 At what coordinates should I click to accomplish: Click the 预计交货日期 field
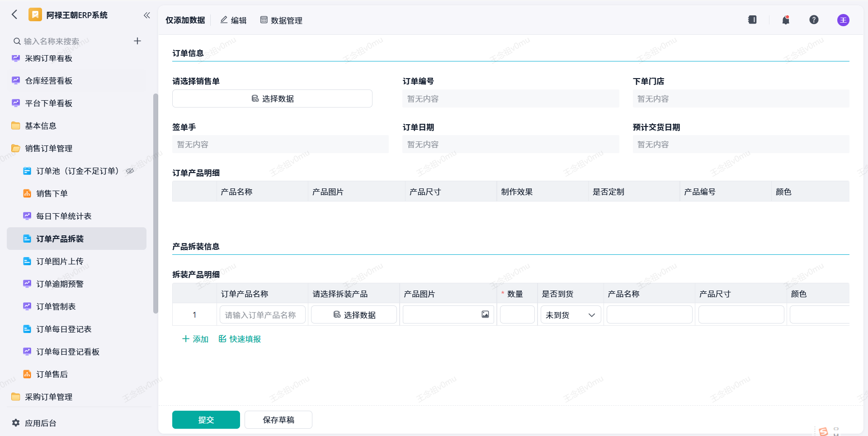click(x=741, y=144)
